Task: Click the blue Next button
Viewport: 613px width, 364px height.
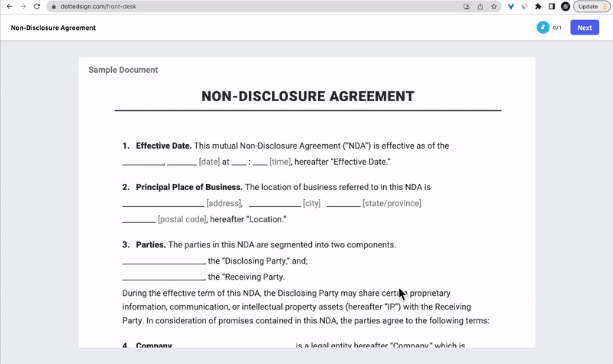Action: (585, 28)
